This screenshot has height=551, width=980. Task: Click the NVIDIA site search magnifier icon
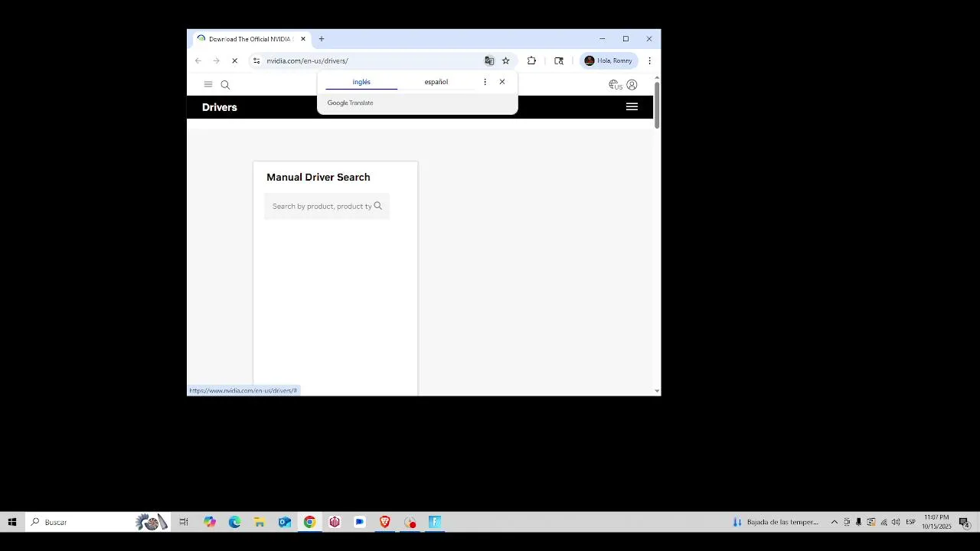click(225, 85)
